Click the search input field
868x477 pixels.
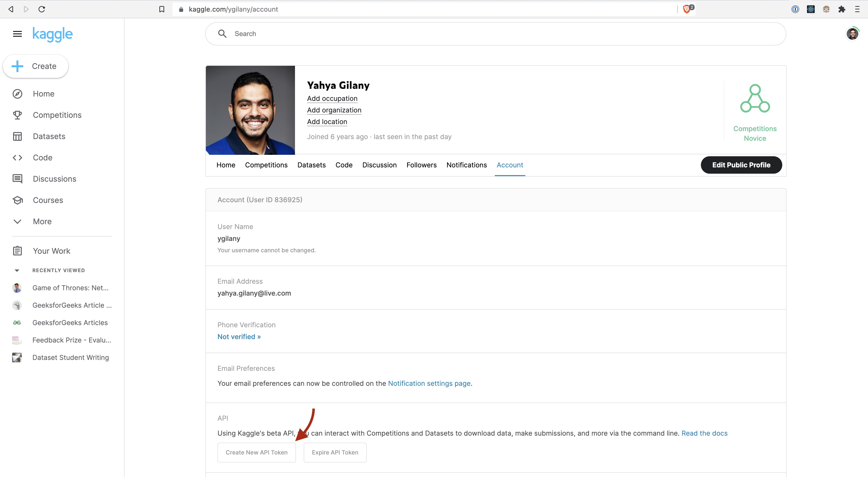point(496,33)
